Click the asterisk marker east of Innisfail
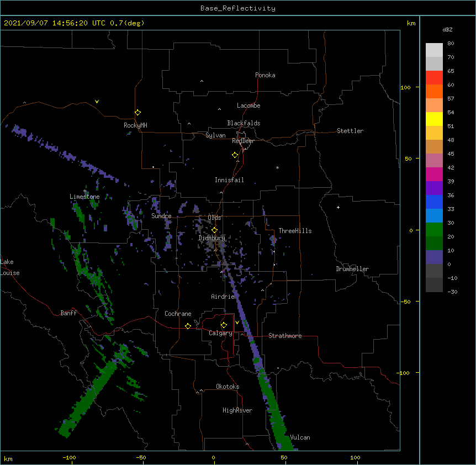The height and width of the screenshot is (465, 476). tap(277, 167)
